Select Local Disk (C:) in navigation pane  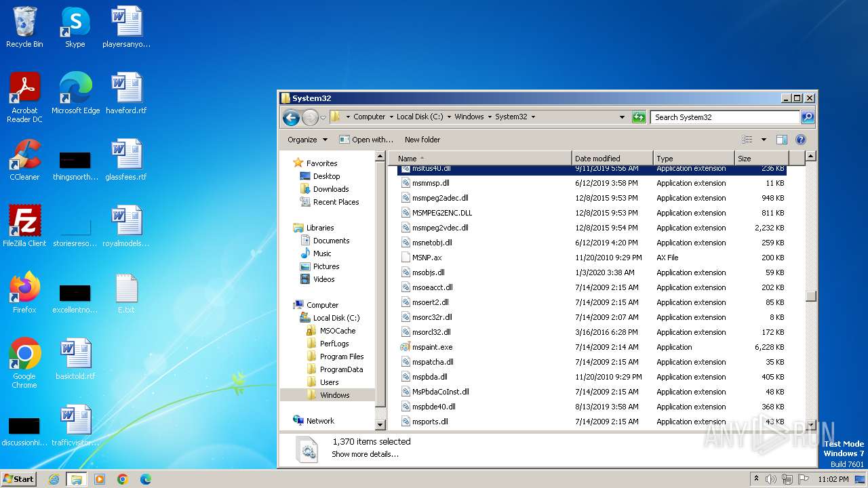330,318
